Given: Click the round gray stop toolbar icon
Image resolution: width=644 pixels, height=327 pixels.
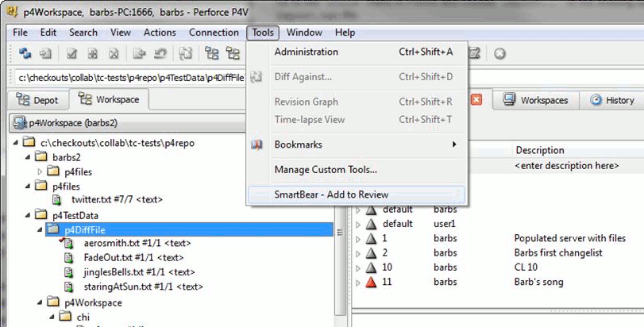Looking at the screenshot, I should click(499, 54).
